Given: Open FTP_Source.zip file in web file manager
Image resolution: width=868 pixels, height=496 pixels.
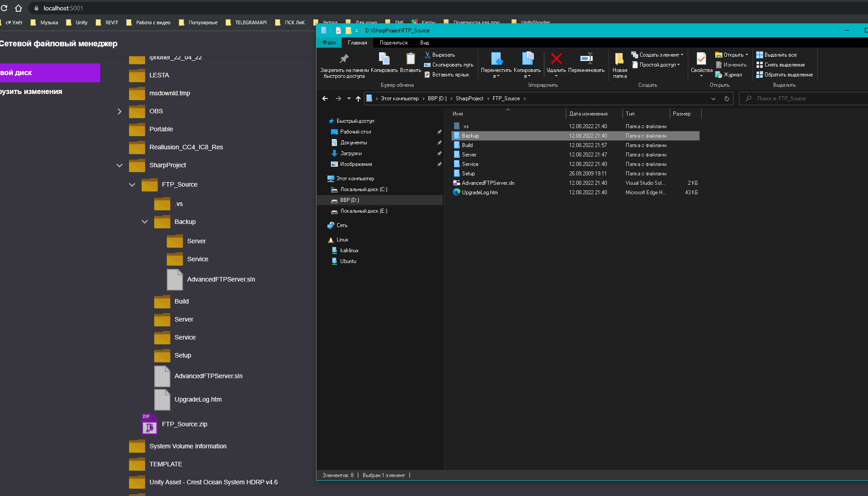Looking at the screenshot, I should (x=175, y=424).
